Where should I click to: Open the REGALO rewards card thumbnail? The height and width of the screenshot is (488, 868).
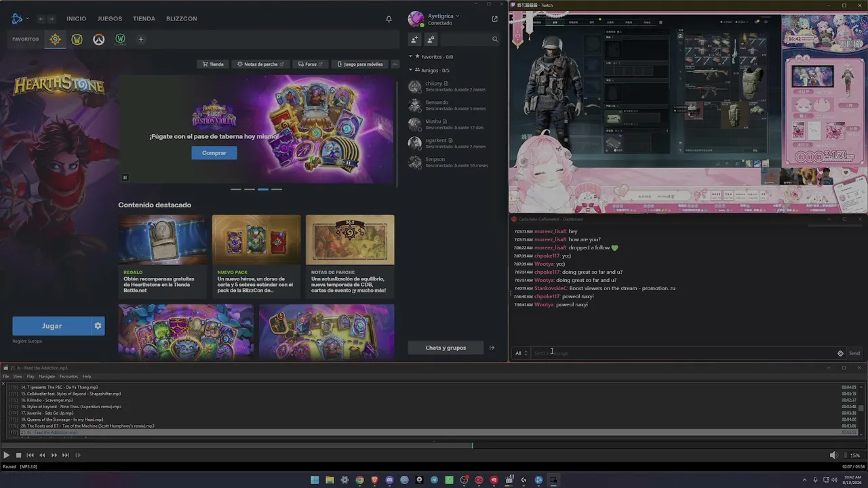pos(163,239)
